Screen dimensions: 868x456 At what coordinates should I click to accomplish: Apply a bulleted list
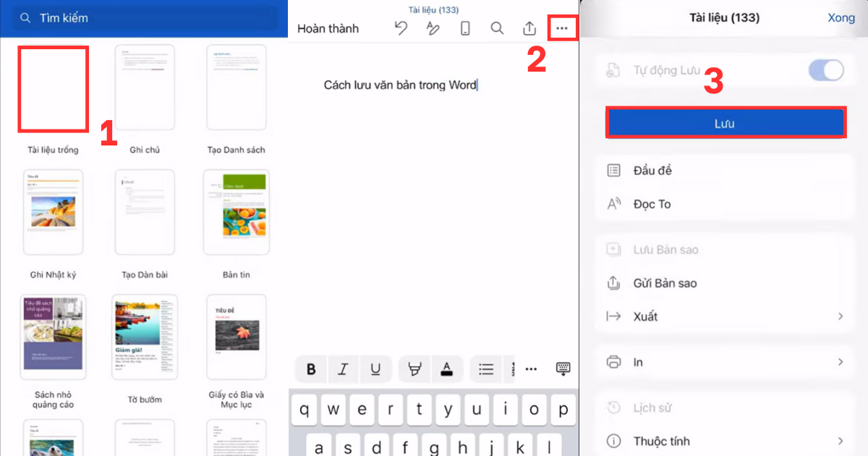pos(486,369)
